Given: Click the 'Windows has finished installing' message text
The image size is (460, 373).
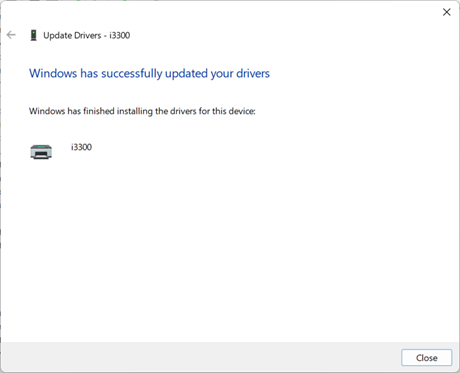Looking at the screenshot, I should [142, 111].
